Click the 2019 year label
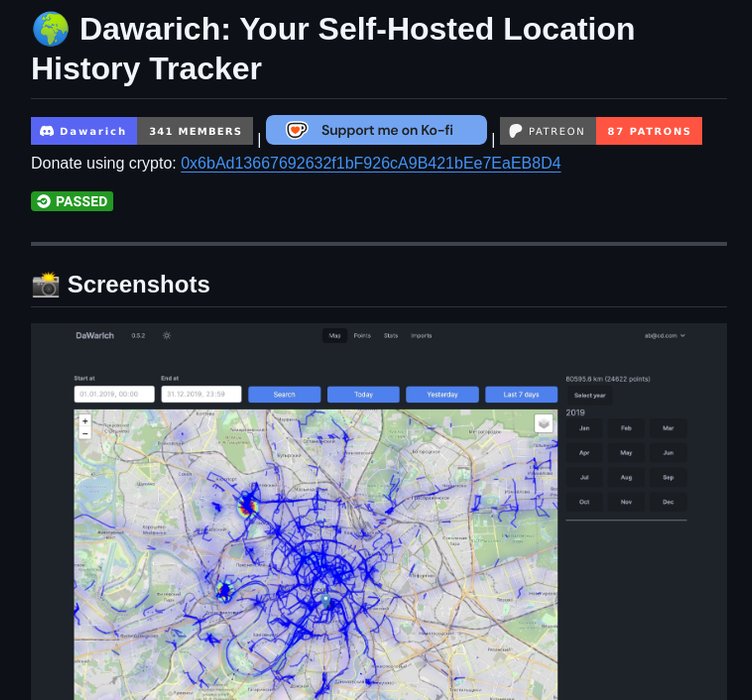Image resolution: width=752 pixels, height=700 pixels. pyautogui.click(x=575, y=413)
